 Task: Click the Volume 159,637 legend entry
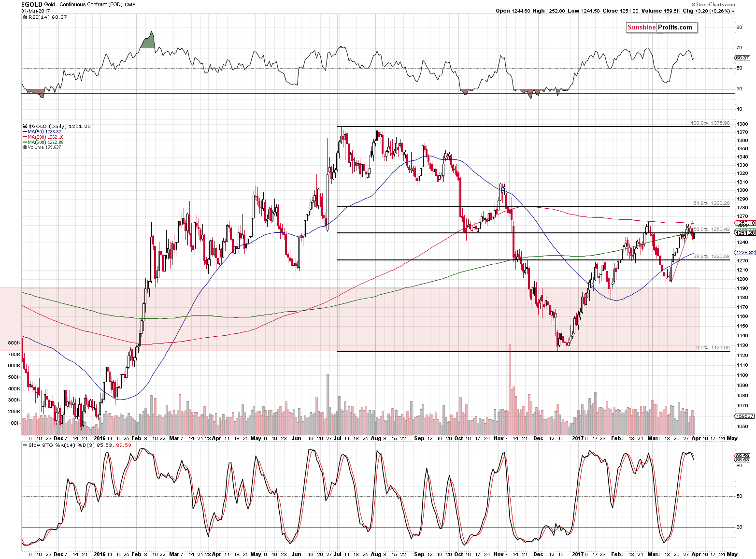point(44,147)
